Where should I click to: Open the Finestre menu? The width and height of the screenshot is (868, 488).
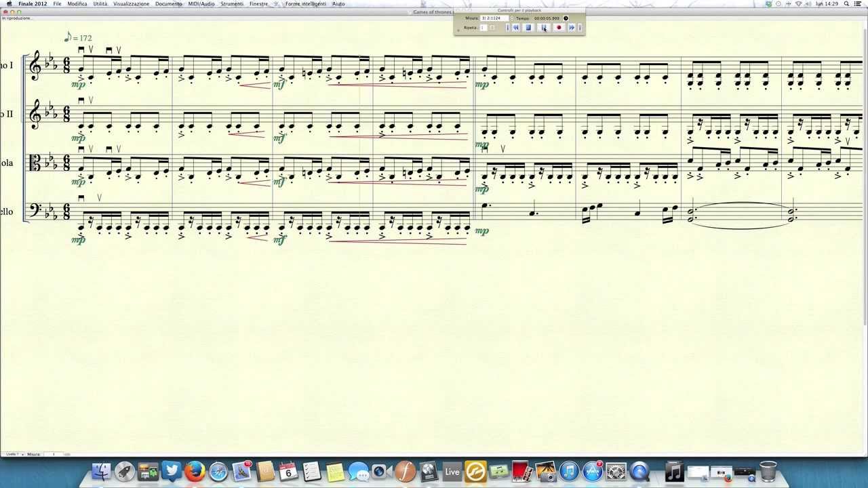pos(258,3)
